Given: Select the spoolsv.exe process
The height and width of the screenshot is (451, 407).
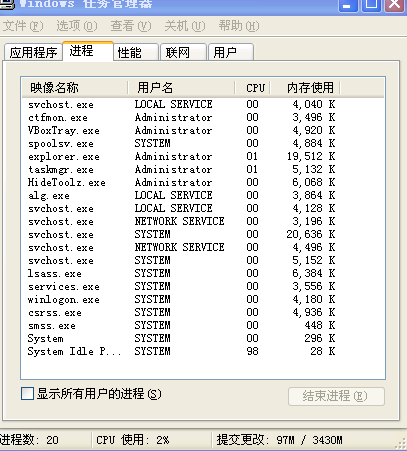Looking at the screenshot, I should 203,143.
